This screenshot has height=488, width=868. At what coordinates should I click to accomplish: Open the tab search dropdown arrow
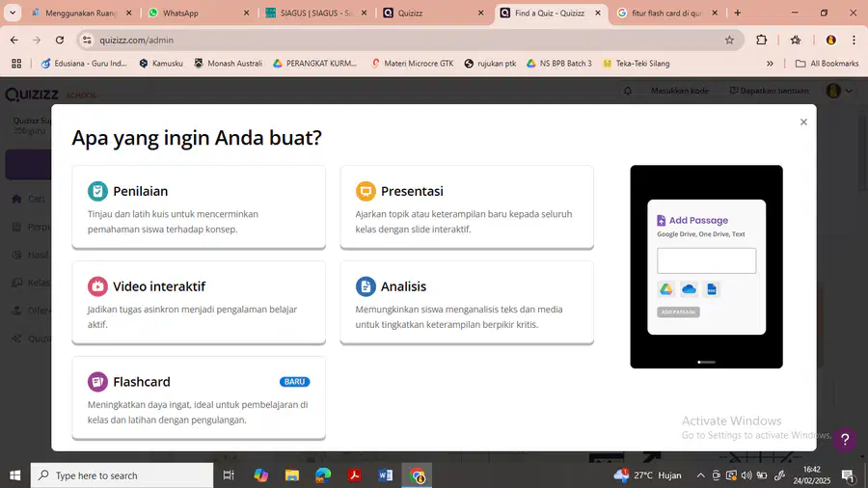pos(13,13)
